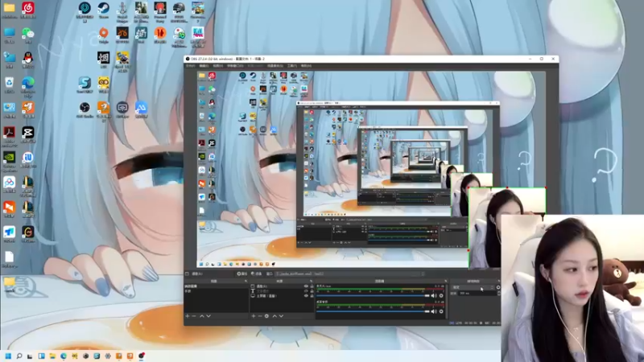
Task: Open File Explorer from the taskbar
Action: [x=52, y=356]
